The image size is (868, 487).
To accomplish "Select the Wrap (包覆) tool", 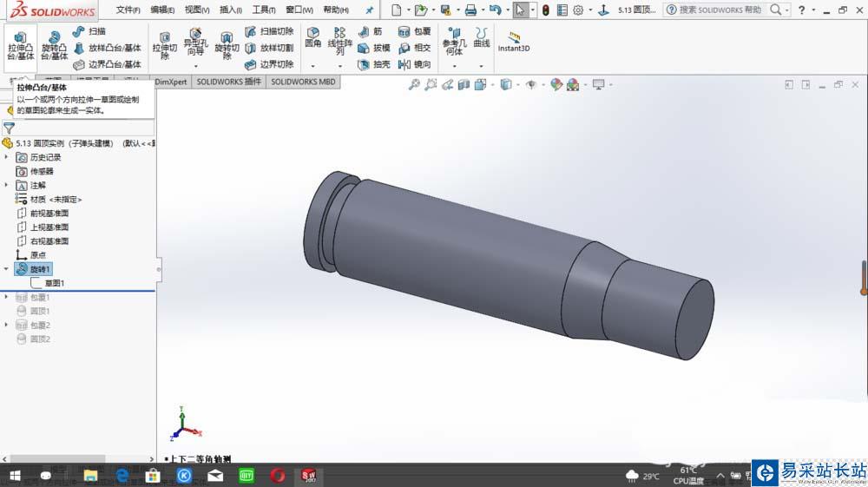I will (x=415, y=31).
